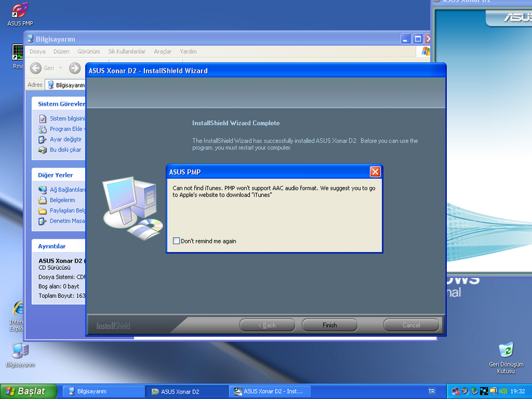Click the Ayar değiştir link
The width and height of the screenshot is (532, 399).
[66, 140]
